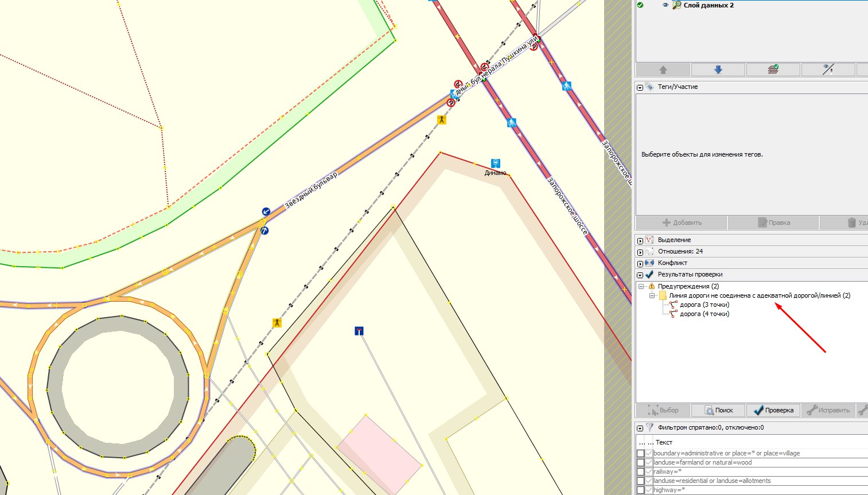This screenshot has height=495, width=868.
Task: Click the Результаты проверки checkmark icon
Action: [649, 275]
